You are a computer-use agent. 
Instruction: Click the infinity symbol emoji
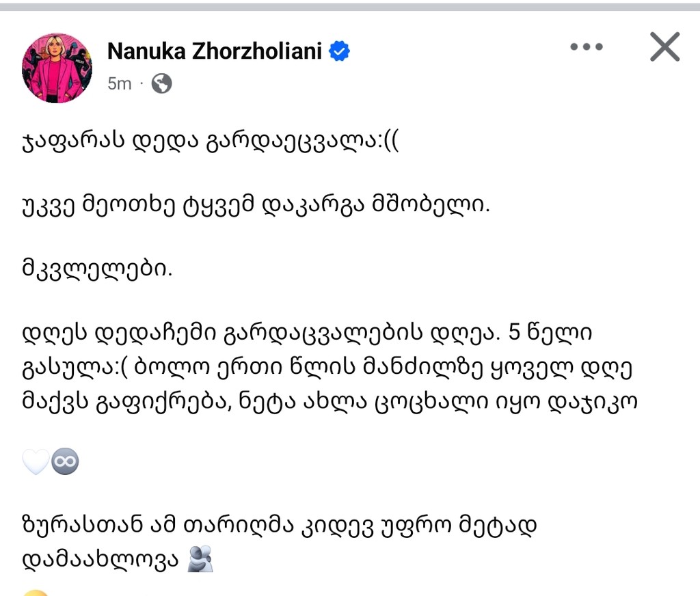click(65, 461)
